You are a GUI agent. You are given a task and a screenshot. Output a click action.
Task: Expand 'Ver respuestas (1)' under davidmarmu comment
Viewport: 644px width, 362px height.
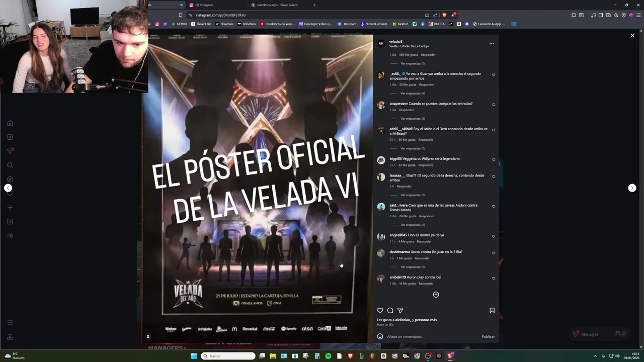coord(413,267)
